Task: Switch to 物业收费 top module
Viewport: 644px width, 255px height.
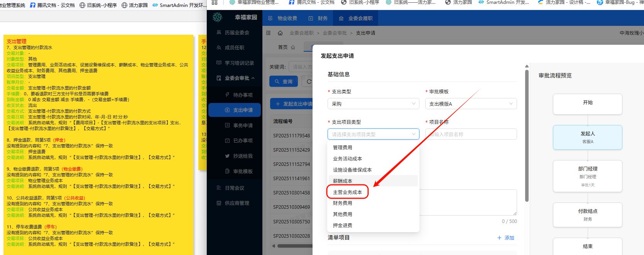Action: [x=283, y=18]
